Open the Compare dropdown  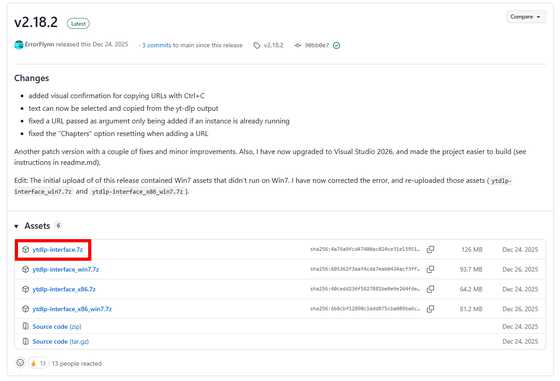(526, 17)
